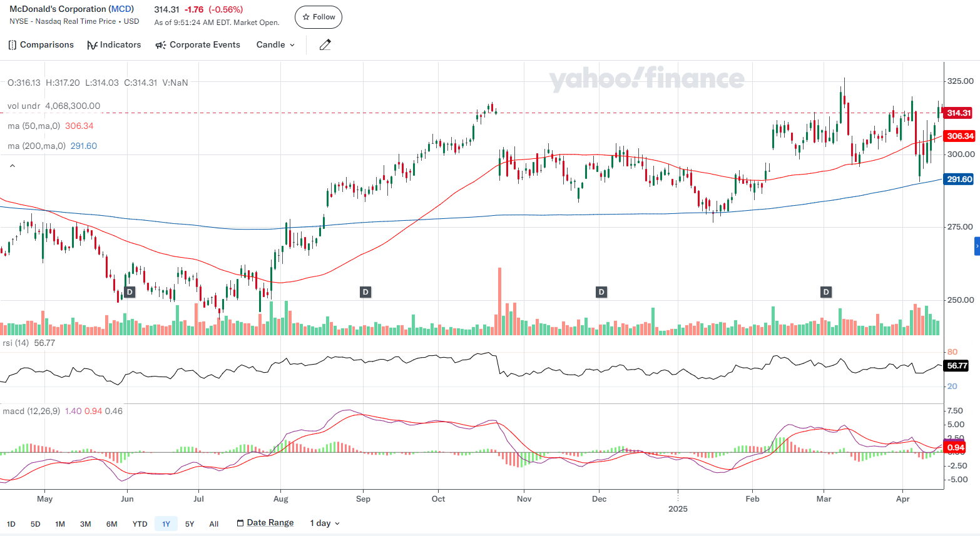Click the dividend marker near March
980x536 pixels.
[826, 292]
